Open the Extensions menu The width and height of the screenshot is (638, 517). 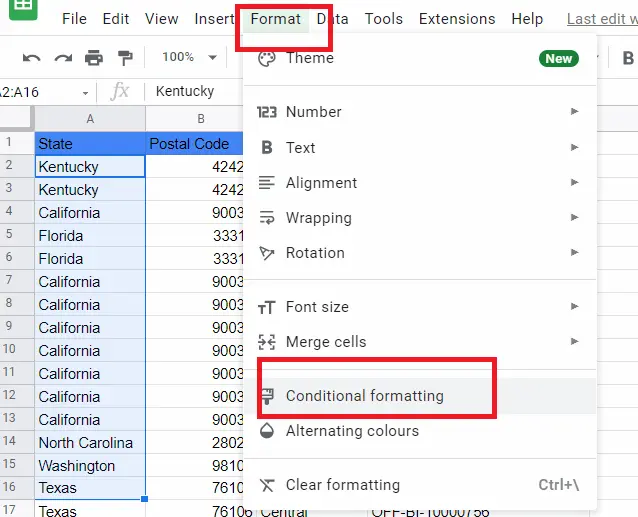457,19
